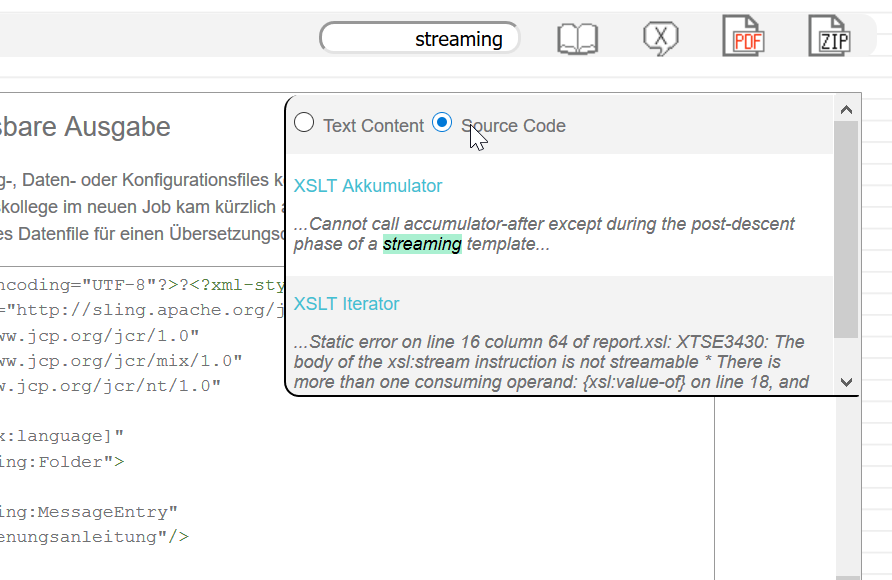Click the sling:MessageEntry code line
892x580 pixels.
(90, 512)
